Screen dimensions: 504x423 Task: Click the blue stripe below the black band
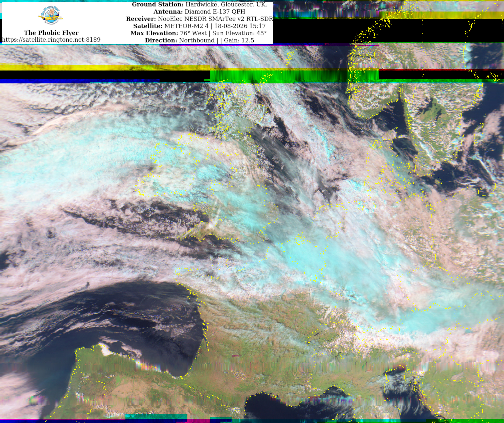pos(80,81)
